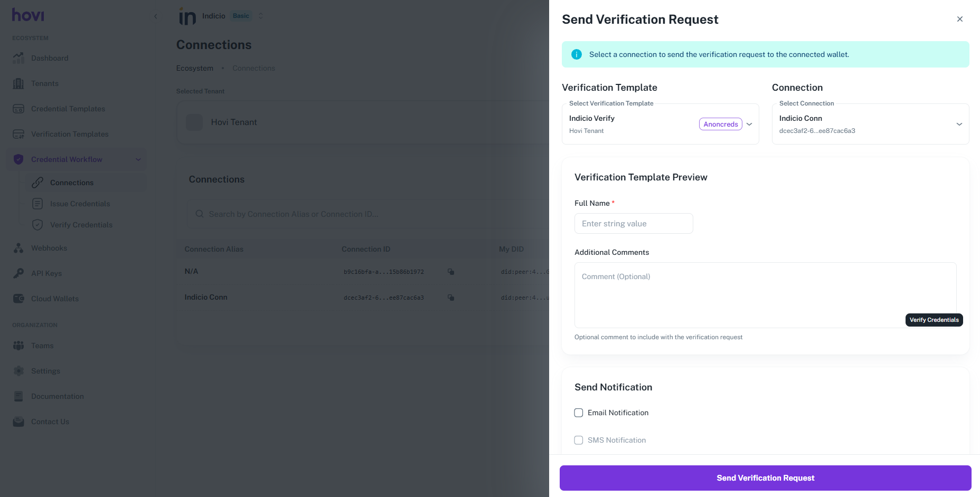Collapse the Credential Workflow menu
Image resolution: width=980 pixels, height=497 pixels.
[x=138, y=159]
